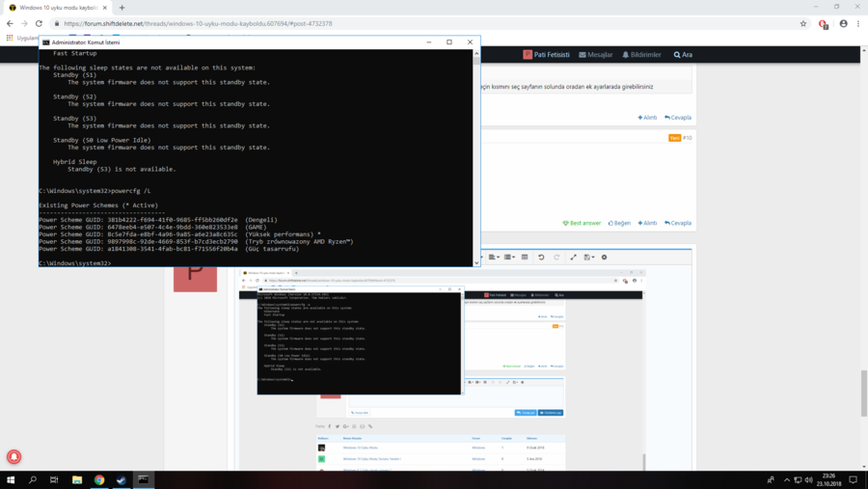868x489 pixels.
Task: Reload the forum page
Action: [39, 23]
